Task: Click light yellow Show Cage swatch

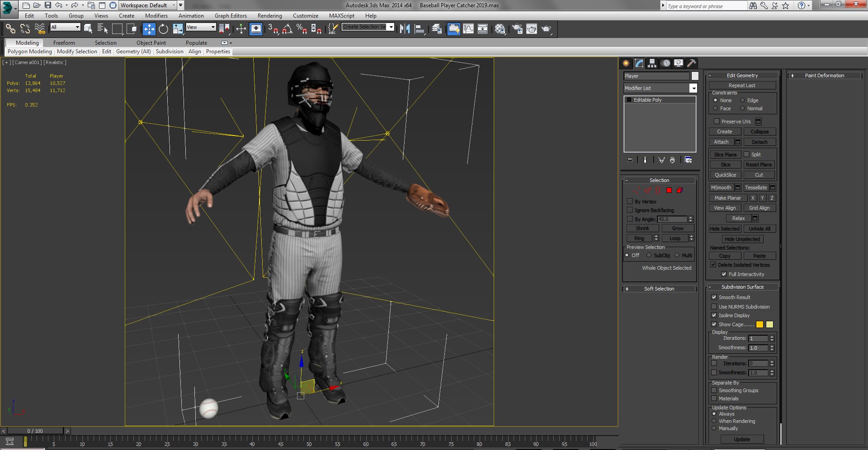Action: (769, 324)
